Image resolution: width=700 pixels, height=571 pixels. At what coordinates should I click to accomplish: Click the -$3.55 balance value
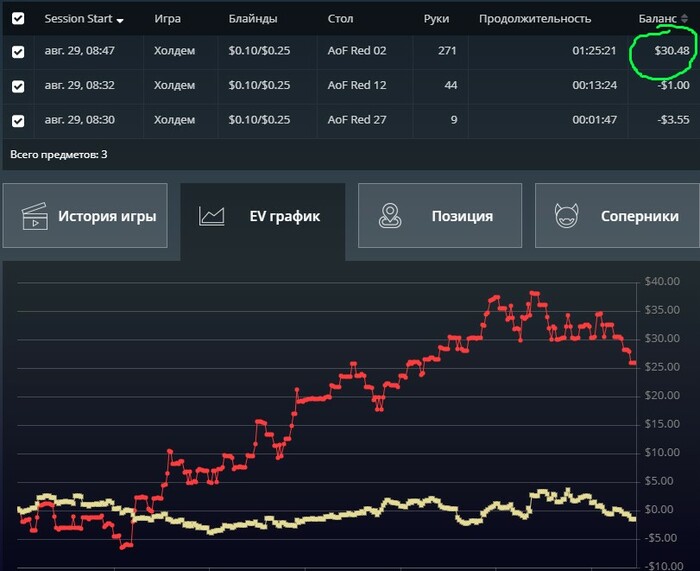coord(673,120)
